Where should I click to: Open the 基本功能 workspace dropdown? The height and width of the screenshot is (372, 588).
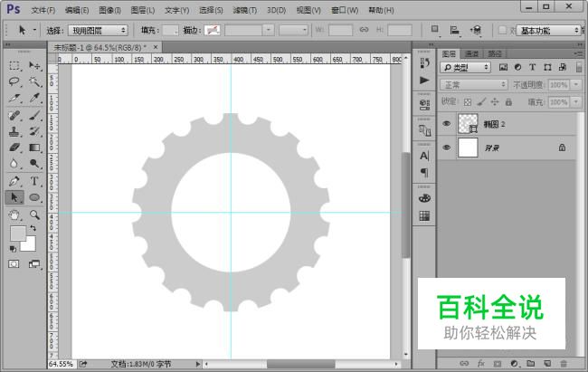pos(549,31)
